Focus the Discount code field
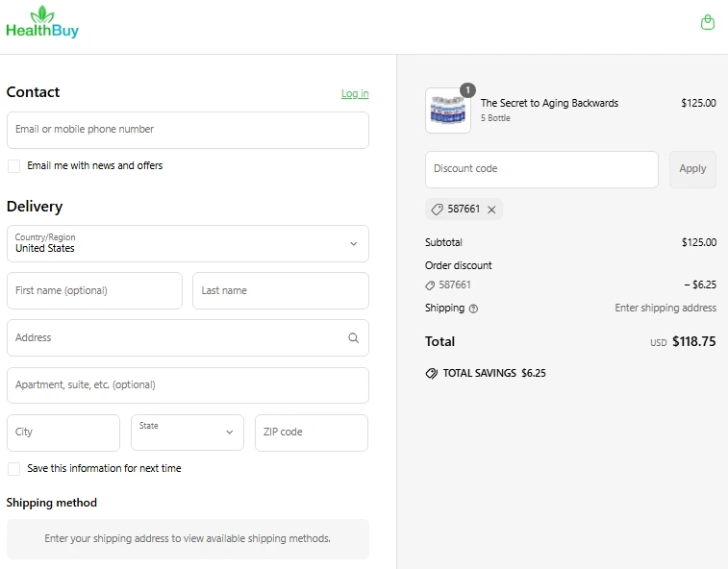The height and width of the screenshot is (569, 728). click(x=541, y=169)
